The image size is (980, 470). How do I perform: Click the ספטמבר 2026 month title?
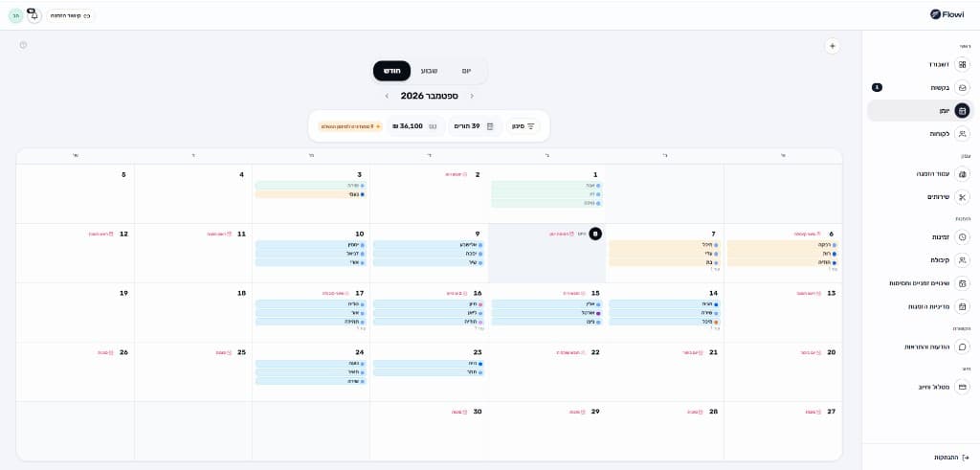point(430,96)
